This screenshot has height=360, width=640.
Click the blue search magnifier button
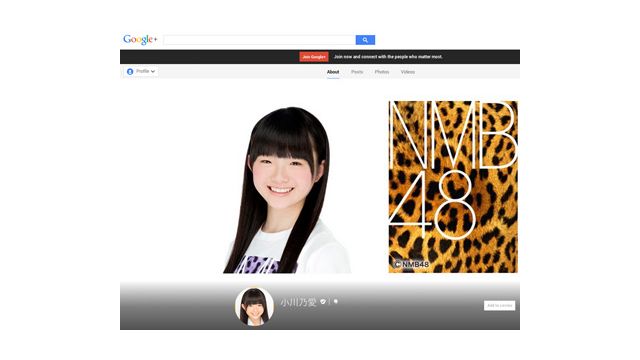(x=365, y=40)
